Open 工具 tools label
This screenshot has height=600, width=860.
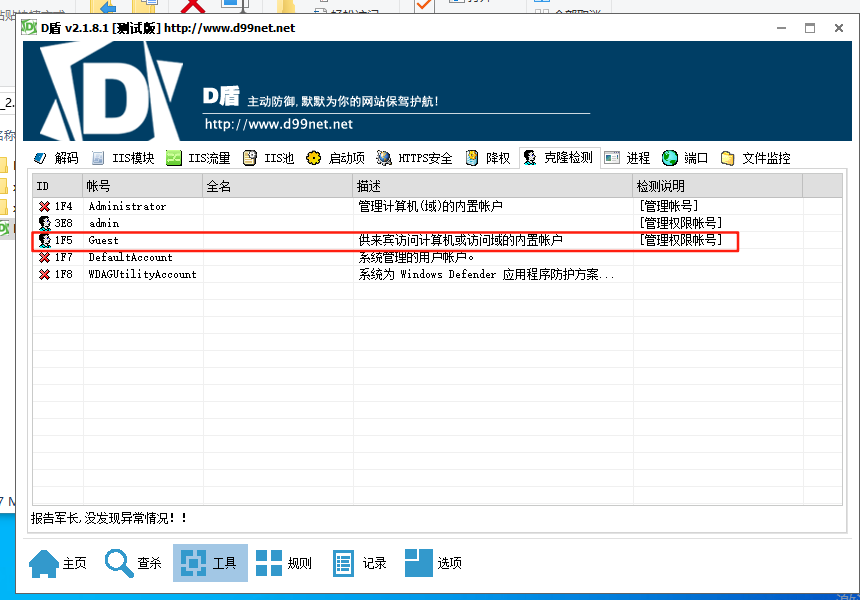(224, 563)
